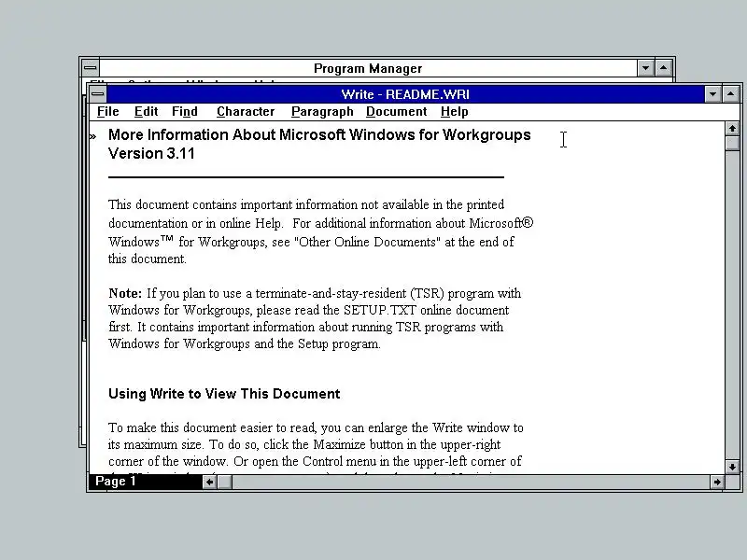The height and width of the screenshot is (560, 747).
Task: Open the Character menu
Action: [x=246, y=111]
